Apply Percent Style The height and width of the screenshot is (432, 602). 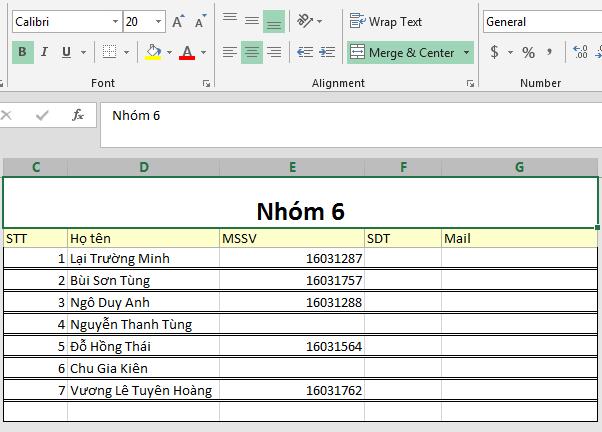tap(528, 52)
